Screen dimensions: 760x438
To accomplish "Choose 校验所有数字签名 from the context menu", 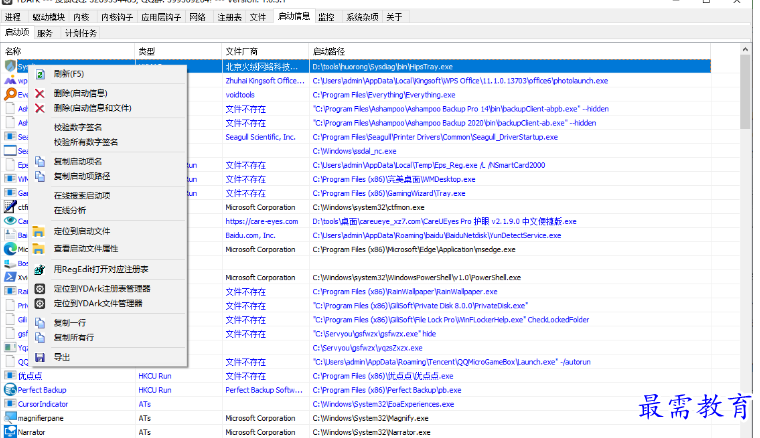I will point(86,142).
